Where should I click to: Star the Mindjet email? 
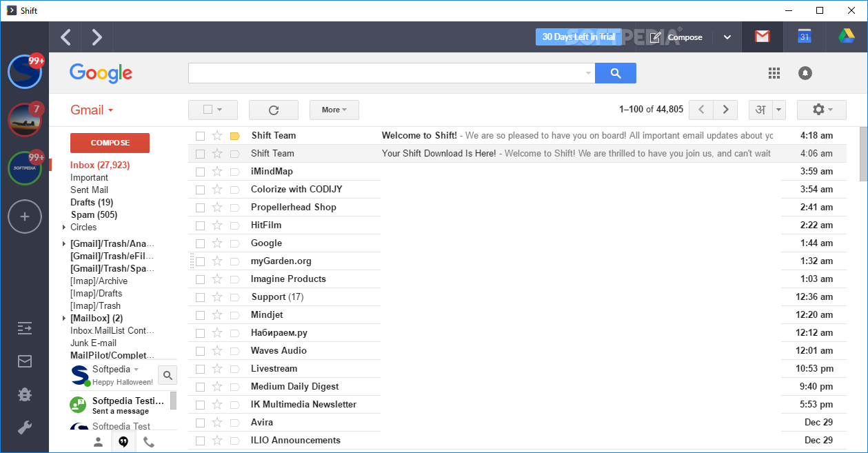(217, 314)
